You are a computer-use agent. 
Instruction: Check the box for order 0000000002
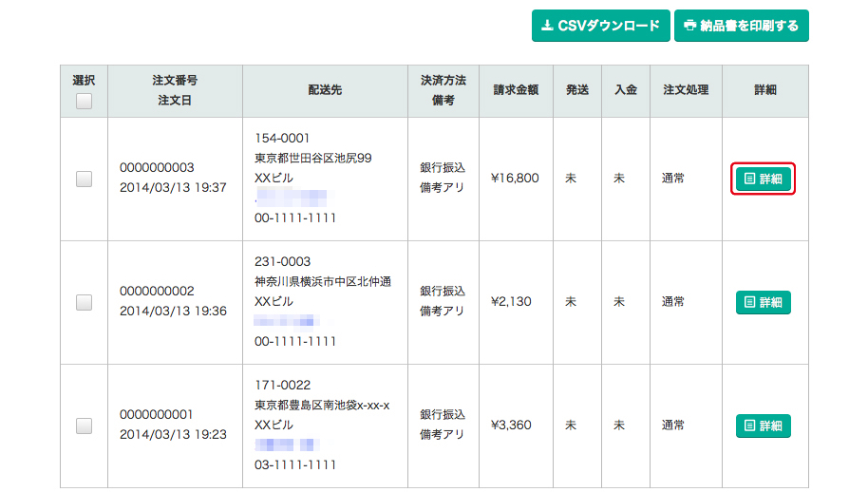coord(85,302)
